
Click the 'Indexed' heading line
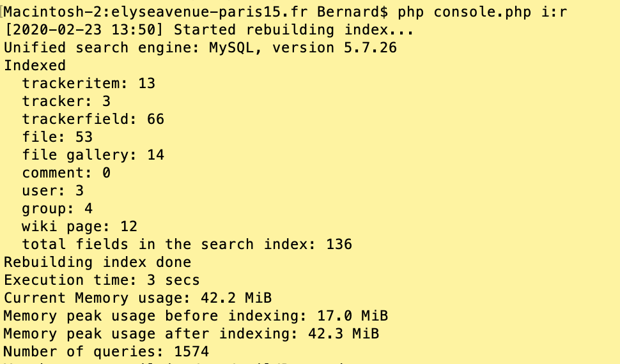tap(35, 66)
